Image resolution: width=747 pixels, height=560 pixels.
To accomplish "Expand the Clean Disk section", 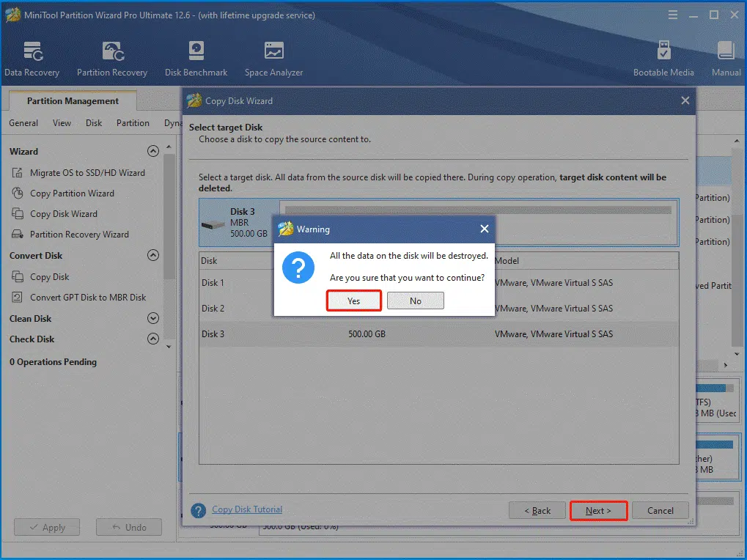I will [153, 319].
